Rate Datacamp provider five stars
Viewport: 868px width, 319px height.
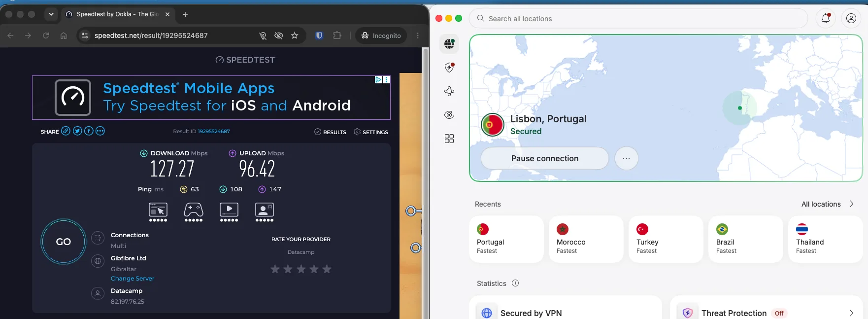pyautogui.click(x=327, y=269)
